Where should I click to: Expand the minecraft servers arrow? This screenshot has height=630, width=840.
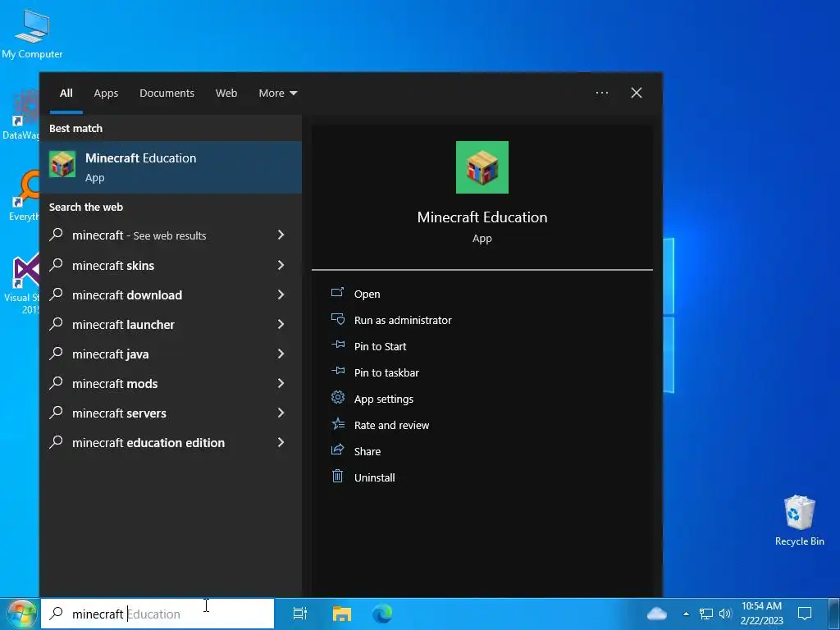click(x=281, y=413)
